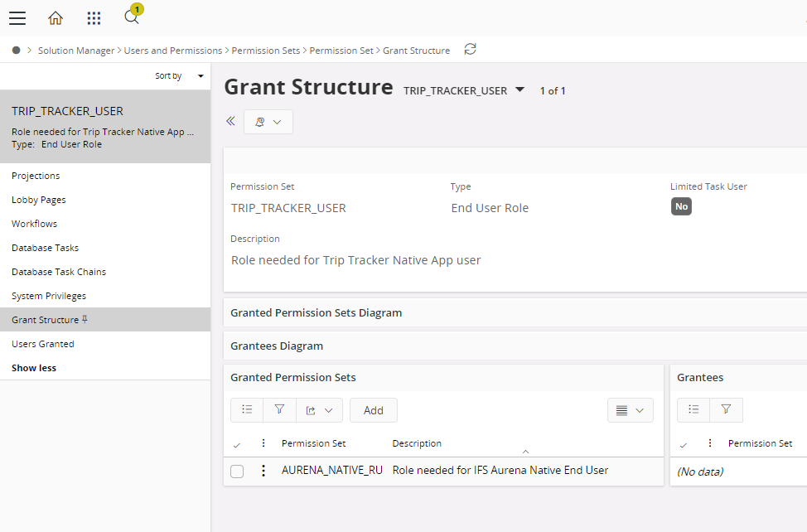Click Show less link in sidebar
This screenshot has height=532, width=807.
pyautogui.click(x=34, y=368)
